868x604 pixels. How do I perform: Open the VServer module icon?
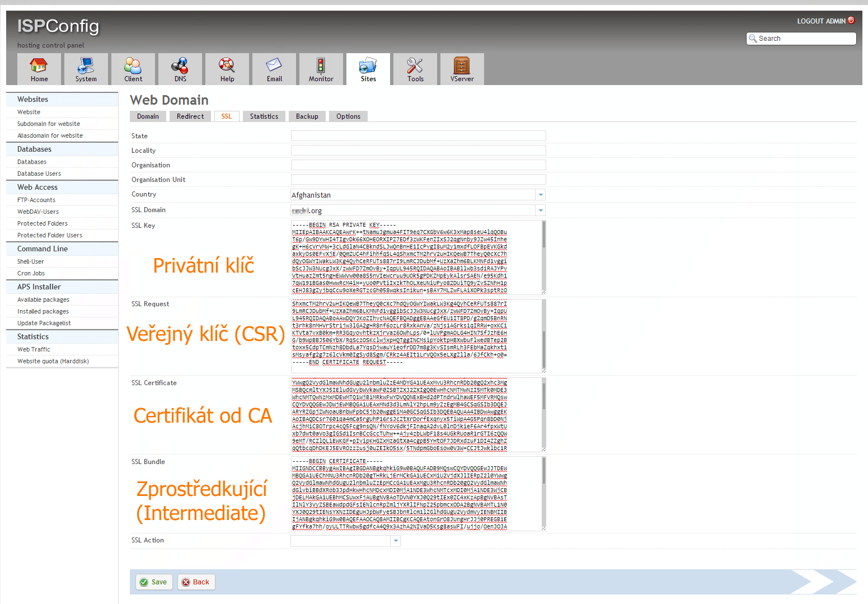462,66
